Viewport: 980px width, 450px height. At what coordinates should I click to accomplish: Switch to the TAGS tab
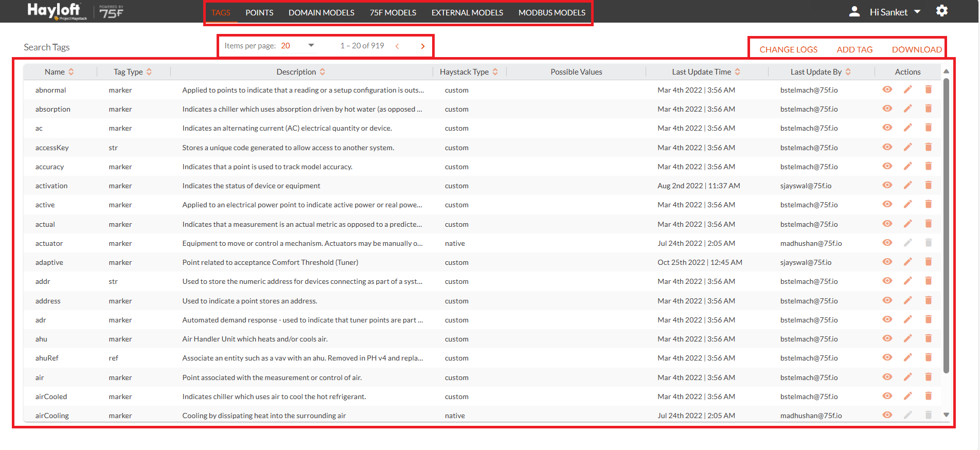(x=221, y=13)
